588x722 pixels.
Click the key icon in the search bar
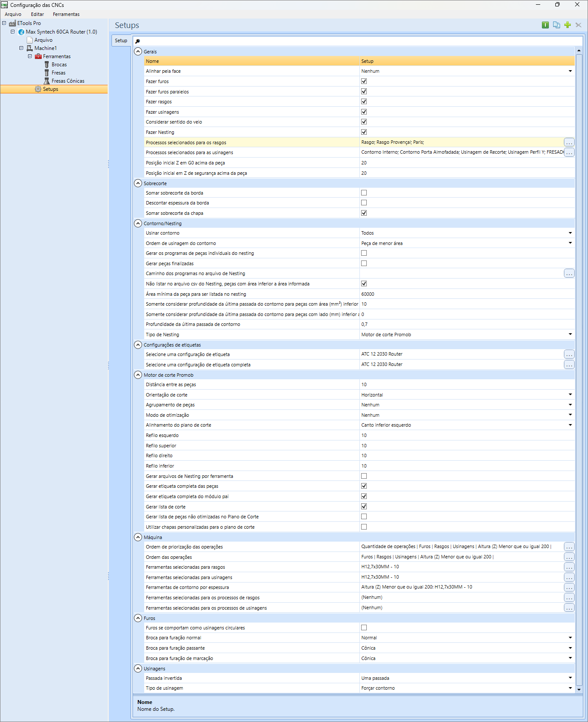point(138,41)
